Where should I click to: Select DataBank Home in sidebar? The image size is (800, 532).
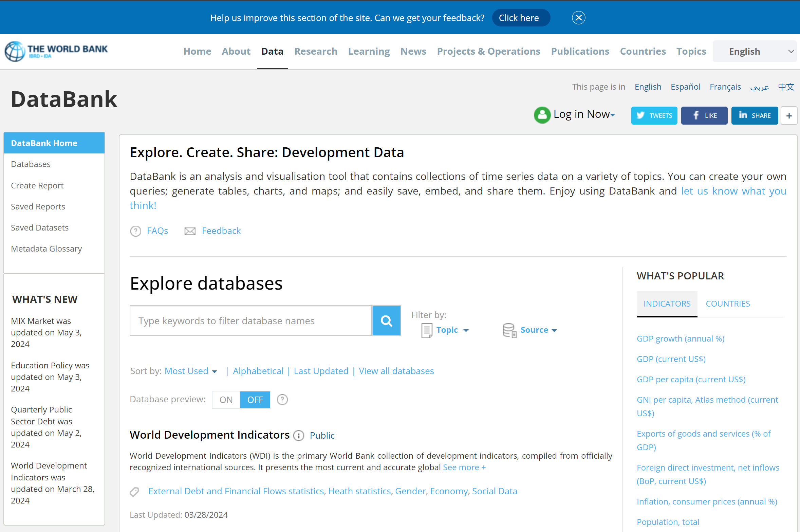54,143
